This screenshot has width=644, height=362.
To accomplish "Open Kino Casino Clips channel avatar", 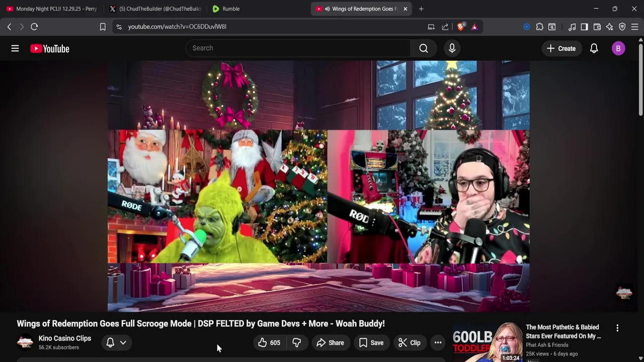I will click(x=25, y=342).
